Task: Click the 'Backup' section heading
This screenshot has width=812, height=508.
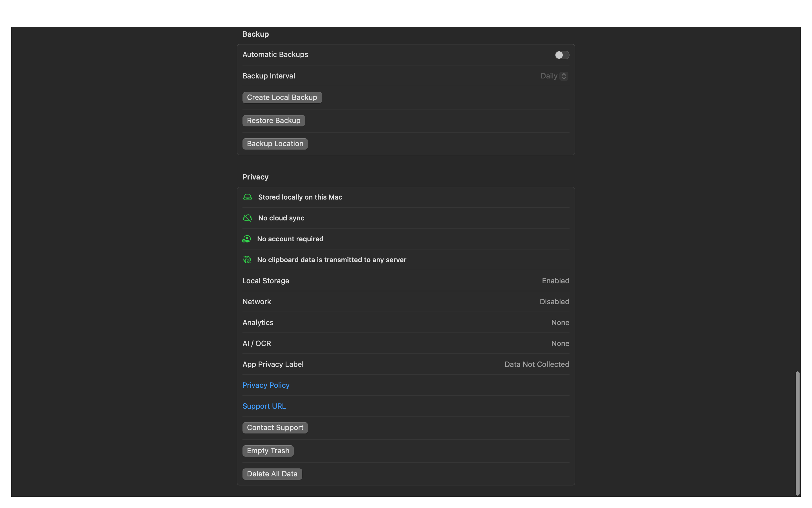Action: [255, 34]
